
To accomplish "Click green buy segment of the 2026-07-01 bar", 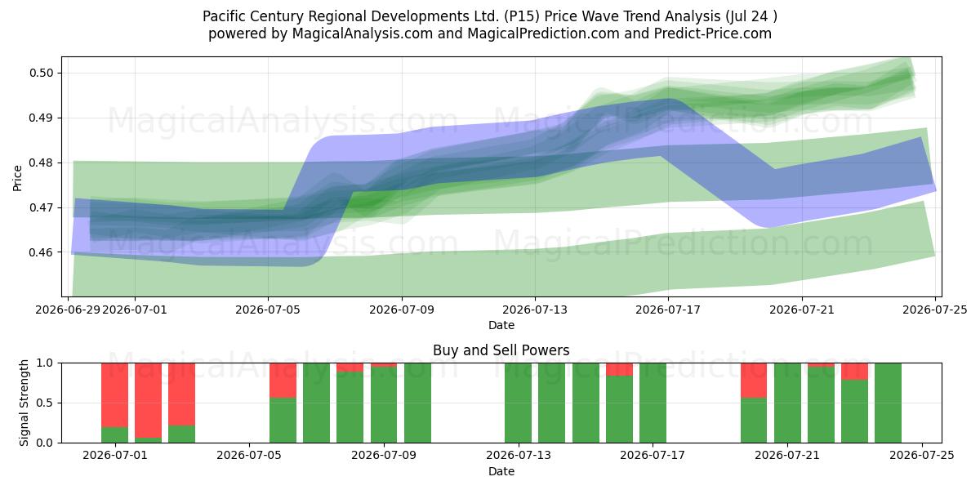I will [x=115, y=435].
